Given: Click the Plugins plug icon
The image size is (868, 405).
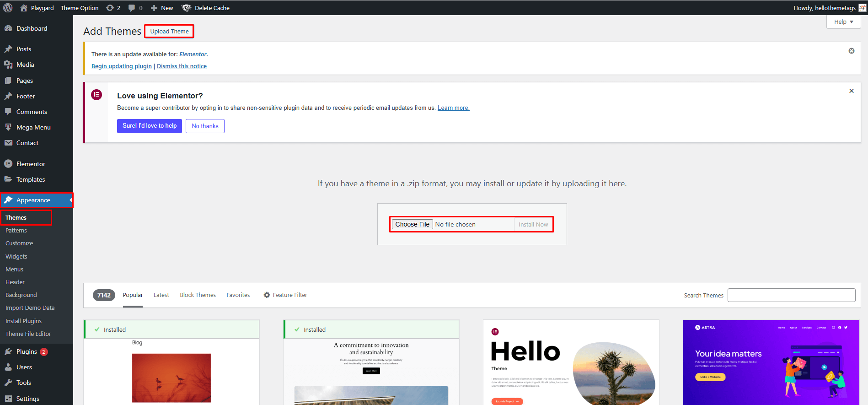Looking at the screenshot, I should (x=8, y=351).
